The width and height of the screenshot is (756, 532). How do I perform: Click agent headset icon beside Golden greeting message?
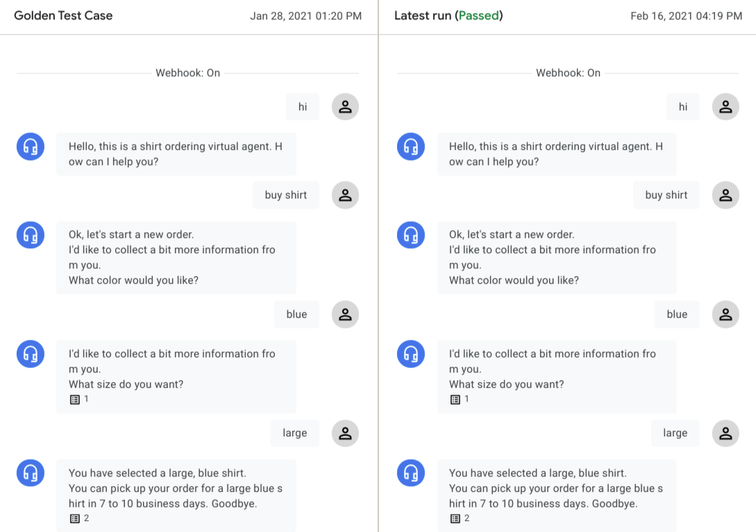pyautogui.click(x=30, y=146)
